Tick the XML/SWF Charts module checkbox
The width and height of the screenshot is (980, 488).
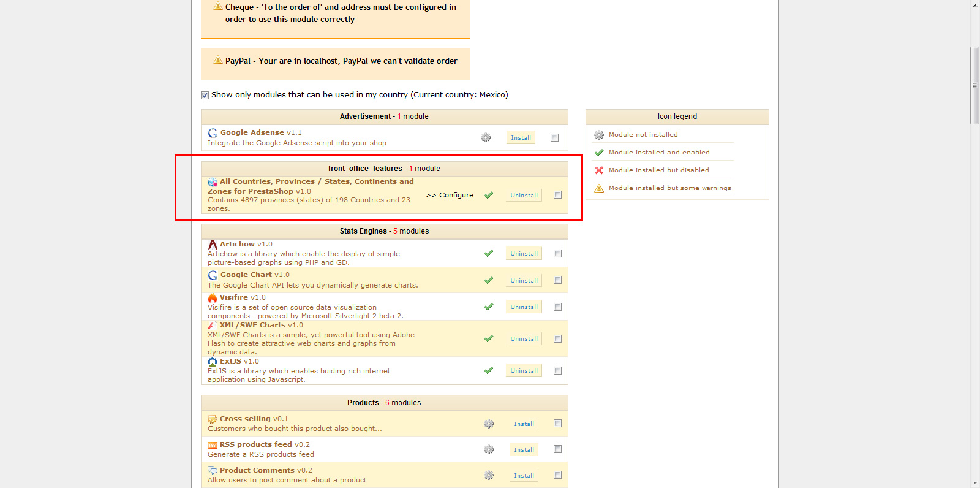(x=557, y=338)
